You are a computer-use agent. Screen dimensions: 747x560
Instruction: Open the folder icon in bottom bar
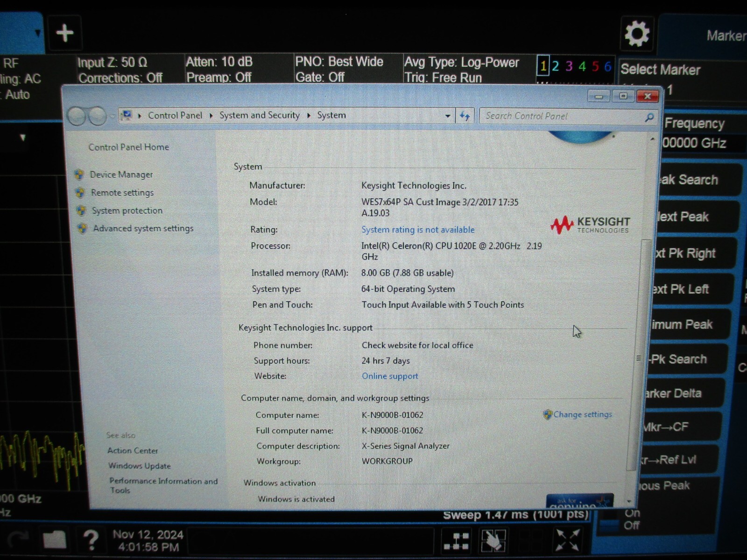pyautogui.click(x=54, y=539)
